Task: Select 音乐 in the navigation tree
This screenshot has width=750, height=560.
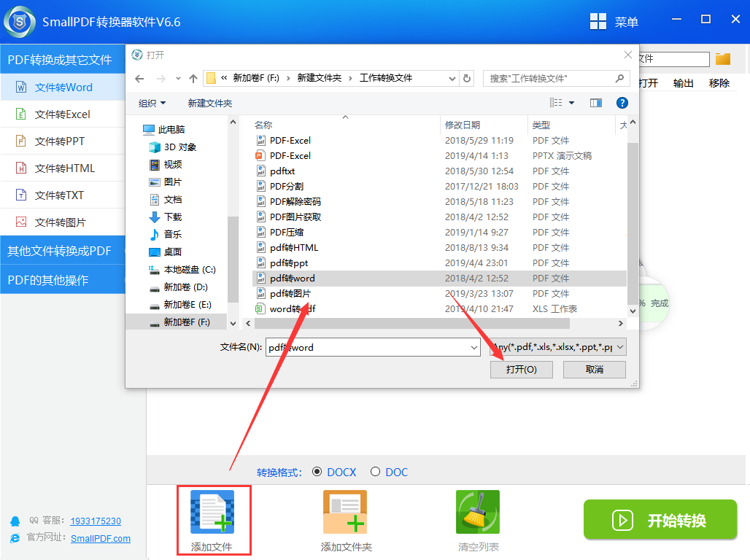Action: tap(166, 234)
